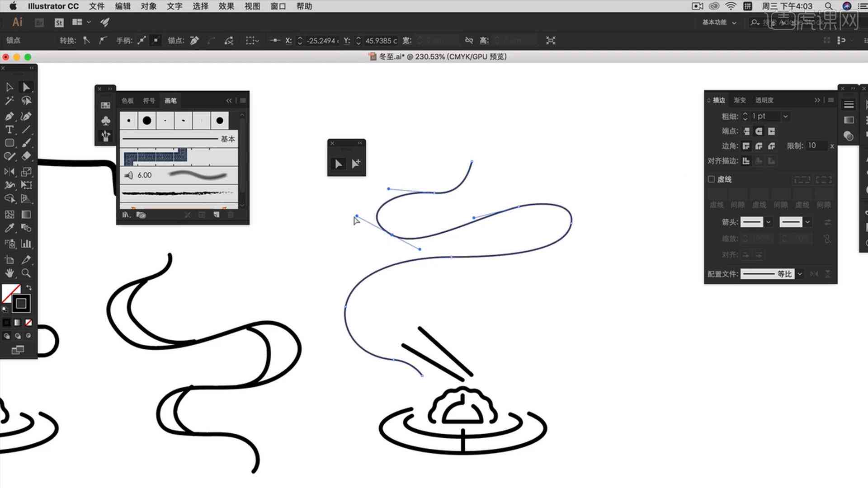
Task: Click the 文字 menu in menu bar
Action: point(175,6)
